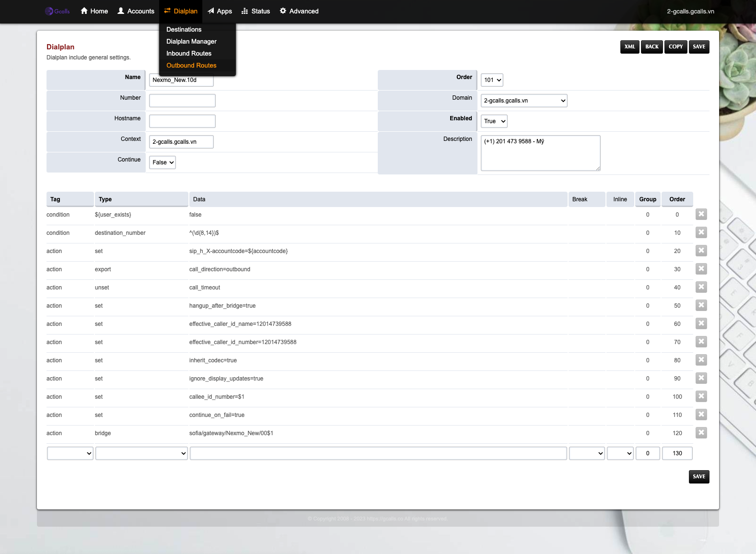756x554 pixels.
Task: Delete the bridge action row
Action: [701, 433]
